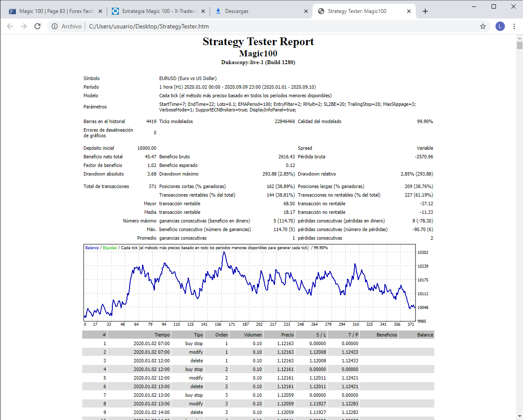This screenshot has height=420, width=523.
Task: Reload the Strategy Tester page
Action: pos(37,26)
